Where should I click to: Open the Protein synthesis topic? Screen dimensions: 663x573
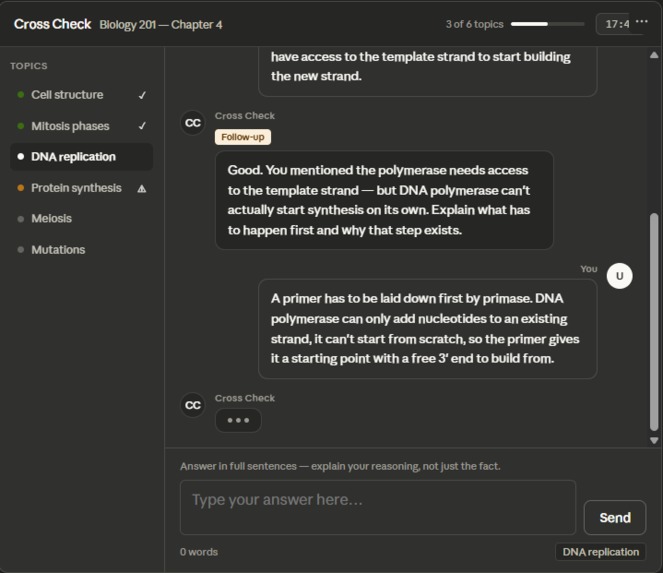pos(81,188)
